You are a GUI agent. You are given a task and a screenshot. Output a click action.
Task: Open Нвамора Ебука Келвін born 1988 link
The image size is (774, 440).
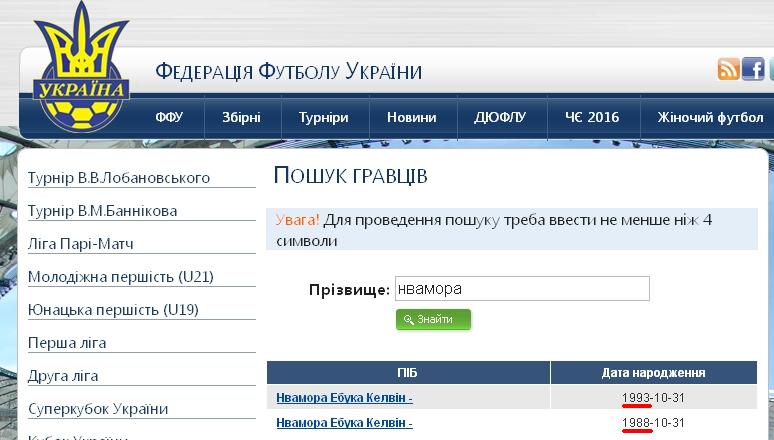[x=345, y=423]
